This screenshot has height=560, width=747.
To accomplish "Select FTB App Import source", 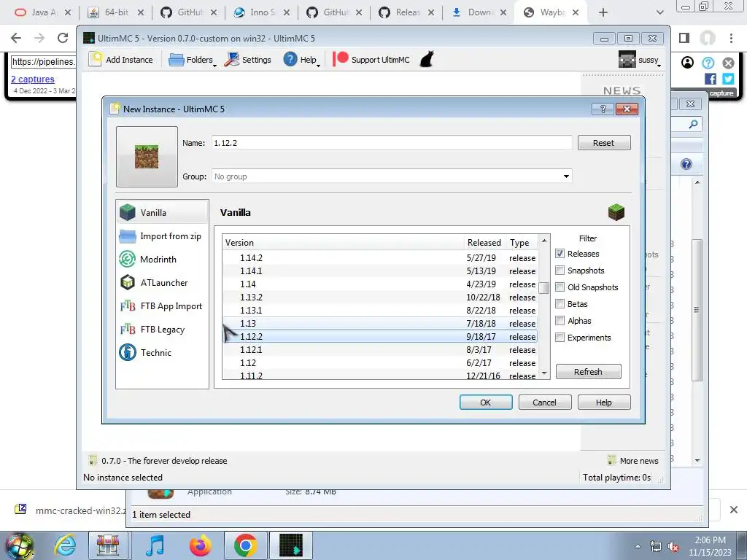I will click(162, 306).
